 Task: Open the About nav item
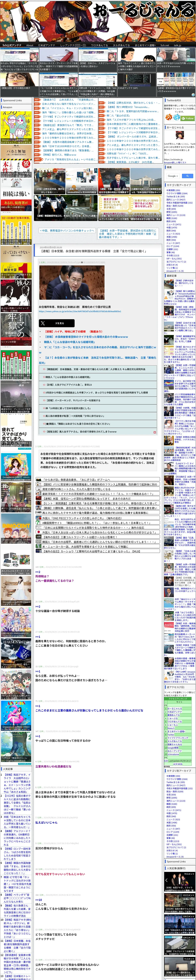30,45
